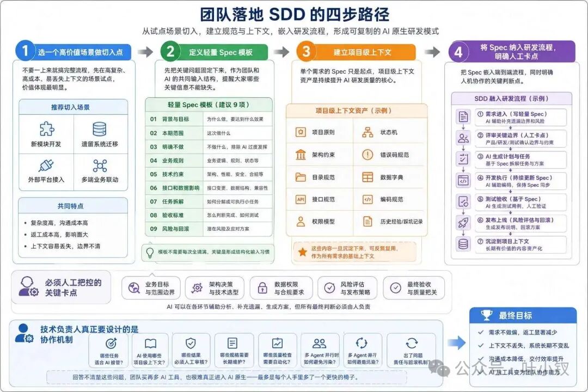Viewport: 588px width, 392px height.
Task: Select the gear icon beside 架构决策与技术选型
Action: 197,288
